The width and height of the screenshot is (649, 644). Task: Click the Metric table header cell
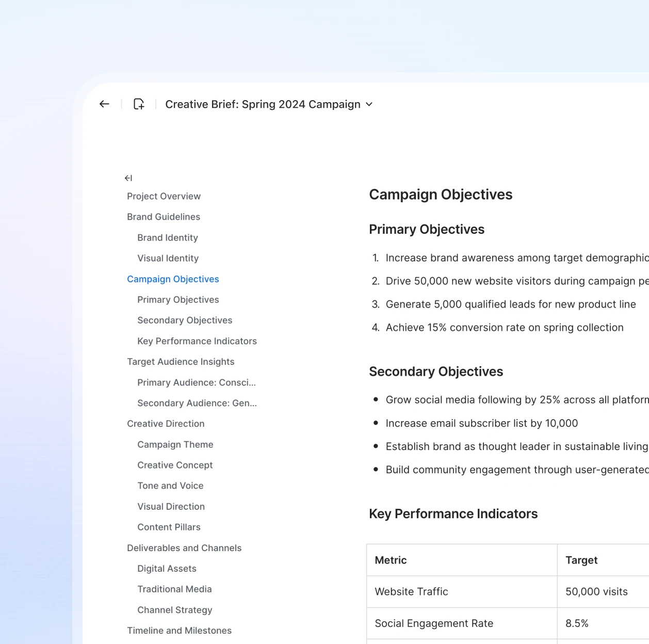tap(462, 560)
